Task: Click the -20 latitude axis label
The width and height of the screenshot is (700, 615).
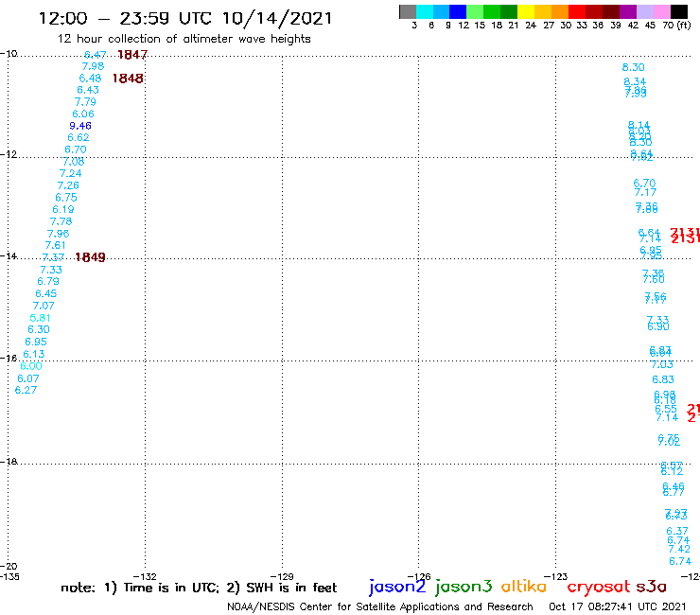Action: pos(9,567)
